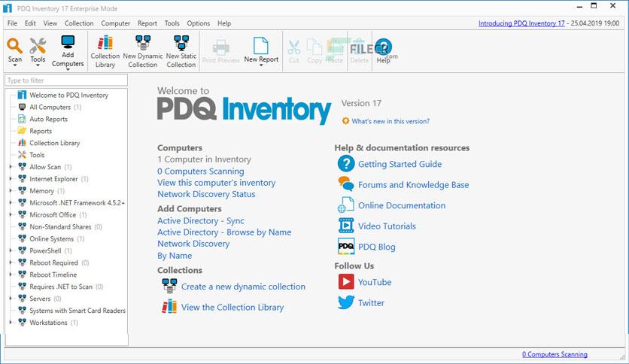Image resolution: width=629 pixels, height=364 pixels.
Task: Expand the Internet Explorer collection arrow
Action: pyautogui.click(x=11, y=179)
